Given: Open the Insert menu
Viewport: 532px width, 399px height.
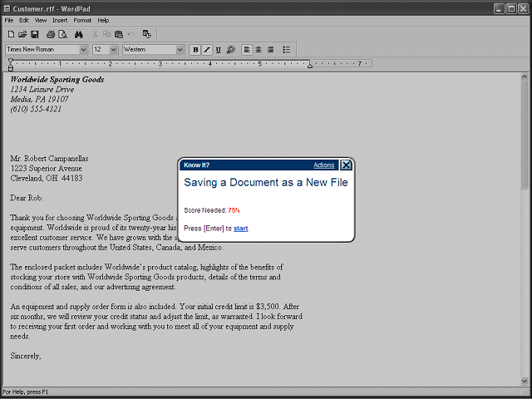Looking at the screenshot, I should pyautogui.click(x=60, y=20).
